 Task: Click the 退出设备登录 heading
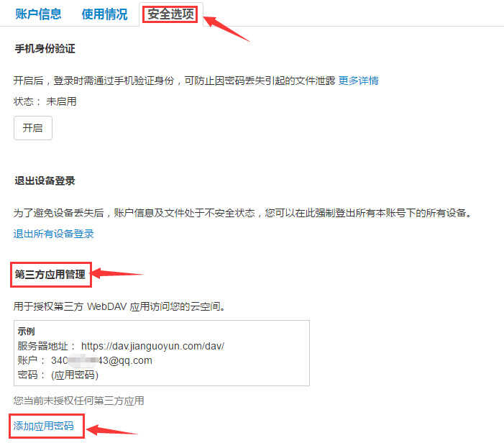[45, 181]
